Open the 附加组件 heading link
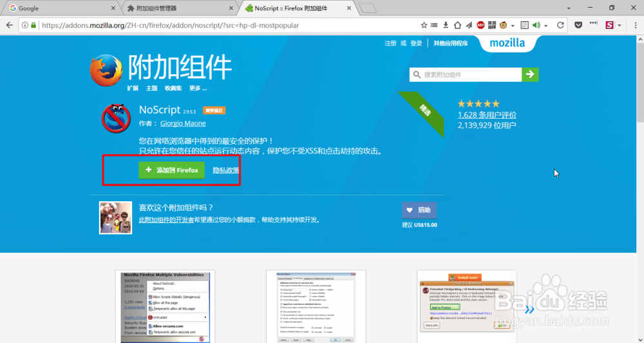This screenshot has height=343, width=644. tap(180, 67)
